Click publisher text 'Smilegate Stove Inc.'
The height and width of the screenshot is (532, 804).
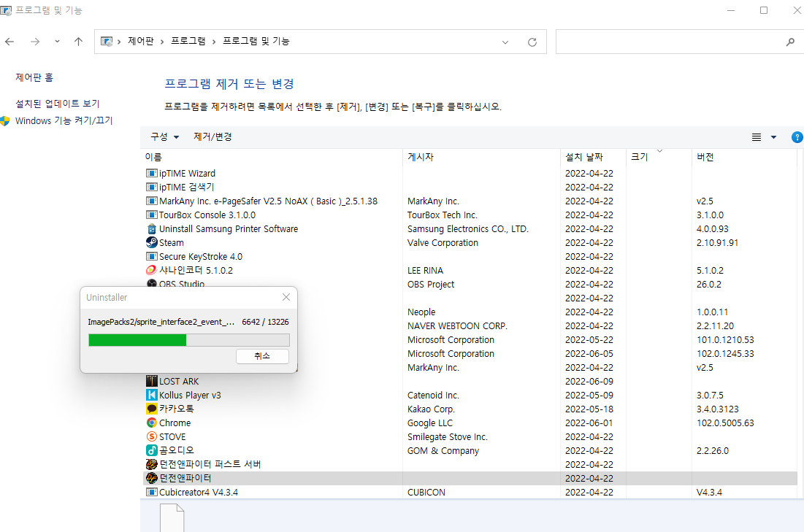(448, 436)
